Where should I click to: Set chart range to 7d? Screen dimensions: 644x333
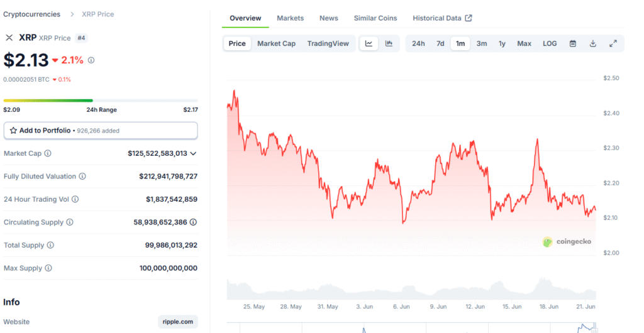[440, 43]
